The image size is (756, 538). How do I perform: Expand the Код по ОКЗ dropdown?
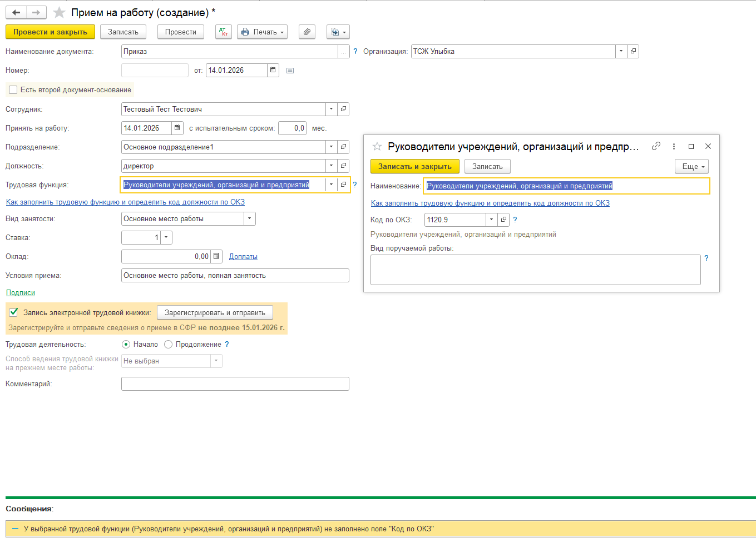[491, 220]
